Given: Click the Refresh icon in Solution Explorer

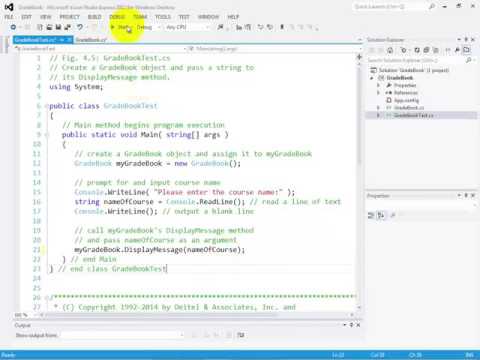Looking at the screenshot, I should pos(417,50).
